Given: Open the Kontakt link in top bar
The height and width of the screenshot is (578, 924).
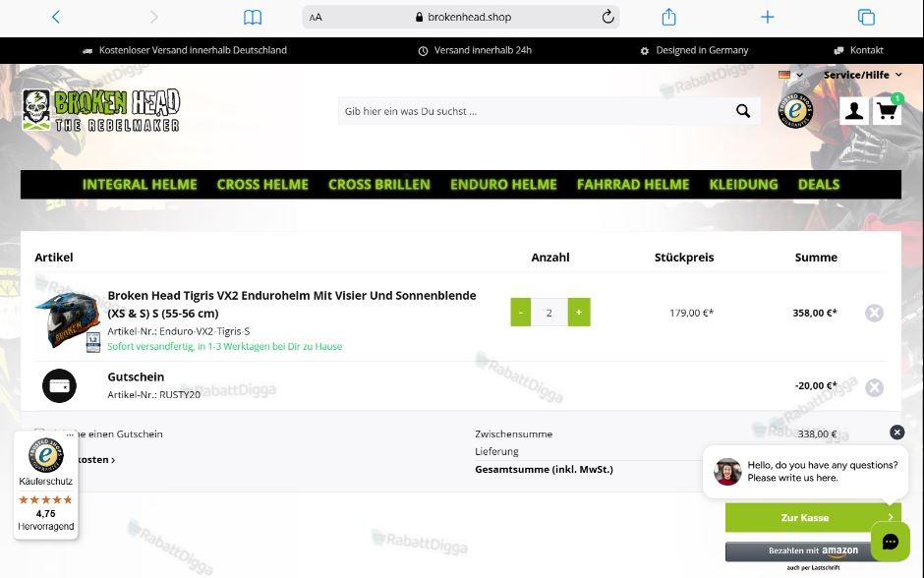Looking at the screenshot, I should click(858, 50).
